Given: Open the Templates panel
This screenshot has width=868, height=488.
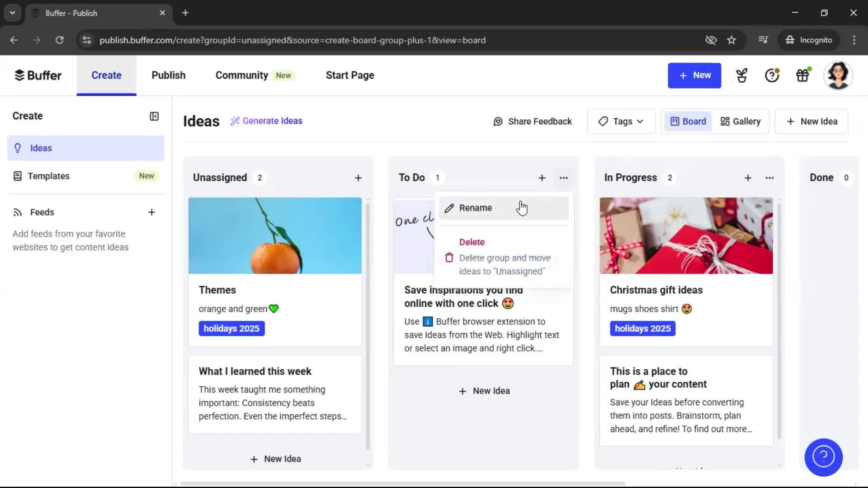Looking at the screenshot, I should pyautogui.click(x=49, y=176).
